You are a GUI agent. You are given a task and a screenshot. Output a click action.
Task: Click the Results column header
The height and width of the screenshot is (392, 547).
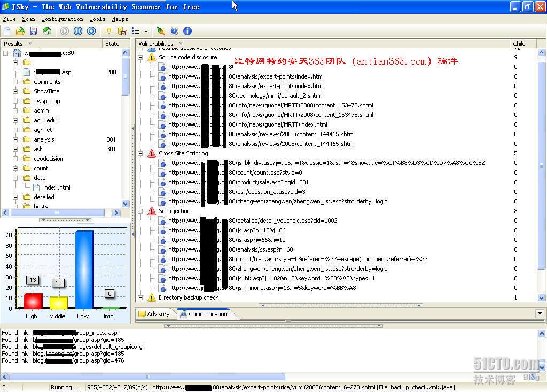pos(52,44)
